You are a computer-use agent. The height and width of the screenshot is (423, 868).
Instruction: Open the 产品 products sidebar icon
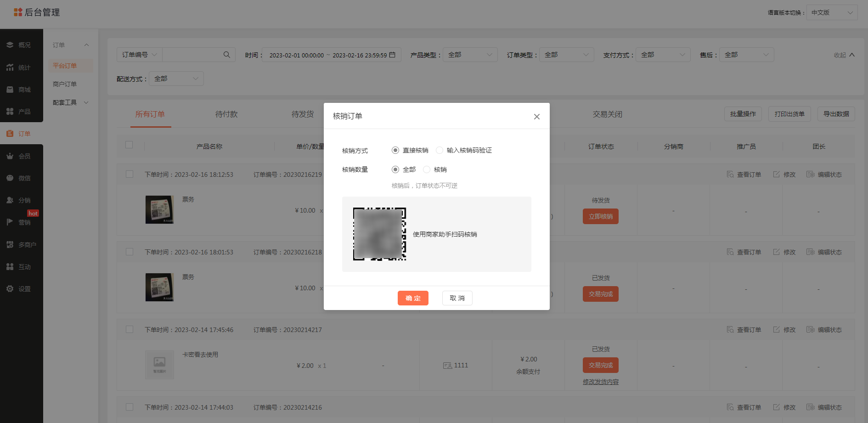pos(10,112)
